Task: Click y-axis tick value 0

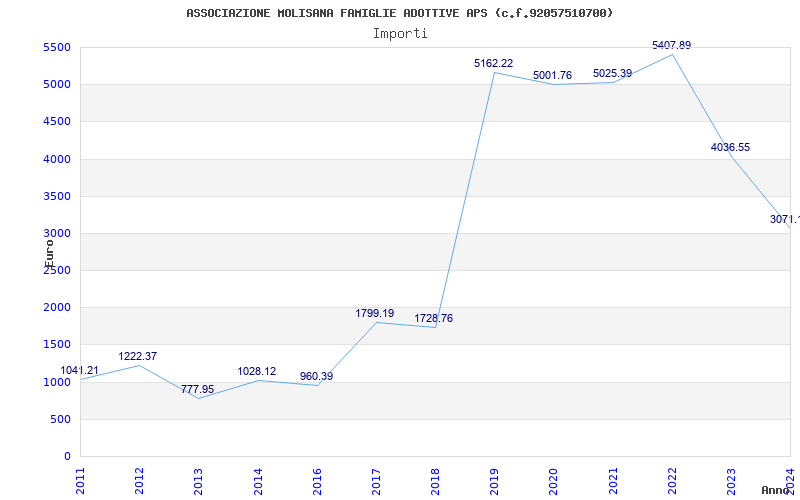Action: tap(67, 457)
